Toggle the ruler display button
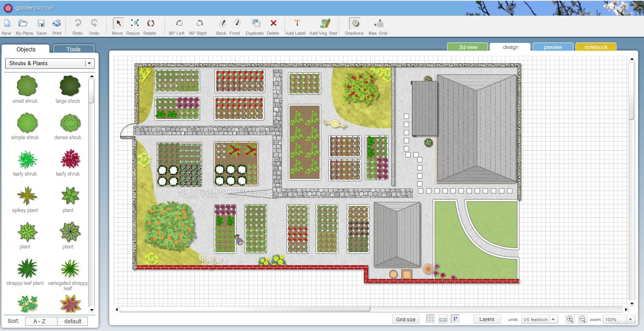The height and width of the screenshot is (331, 644). pyautogui.click(x=443, y=319)
